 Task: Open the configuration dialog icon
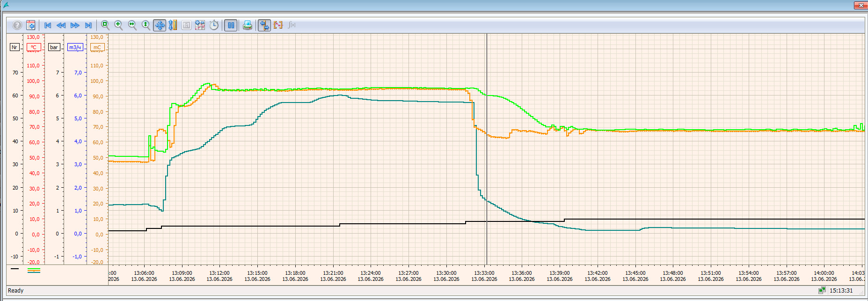click(31, 25)
